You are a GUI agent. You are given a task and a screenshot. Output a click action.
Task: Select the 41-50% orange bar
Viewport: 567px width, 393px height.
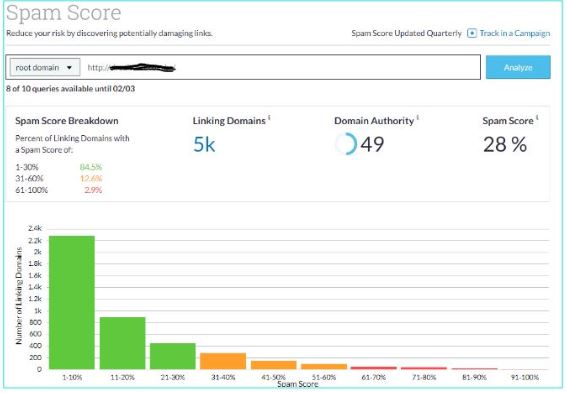[x=273, y=365]
